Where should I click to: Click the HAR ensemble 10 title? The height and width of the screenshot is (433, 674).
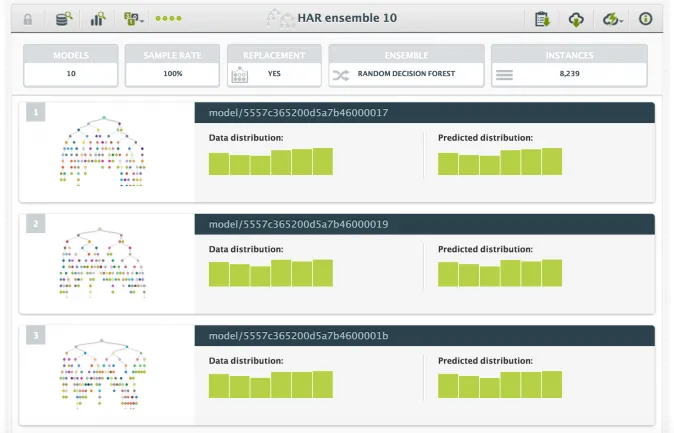(x=346, y=18)
